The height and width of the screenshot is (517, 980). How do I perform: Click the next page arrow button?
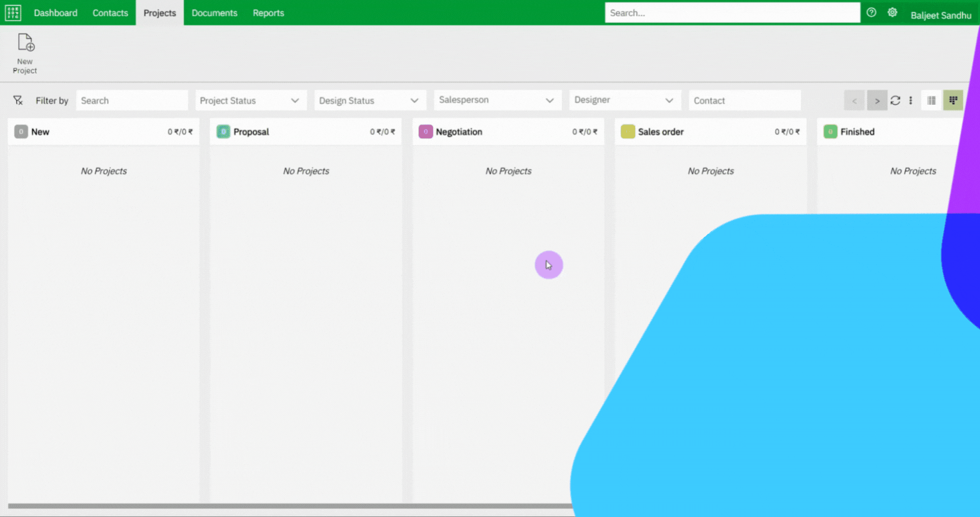[877, 100]
